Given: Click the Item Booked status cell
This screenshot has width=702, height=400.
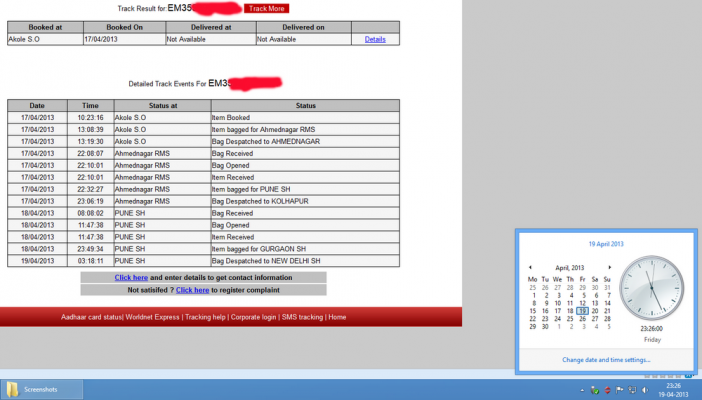Looking at the screenshot, I should tap(305, 118).
